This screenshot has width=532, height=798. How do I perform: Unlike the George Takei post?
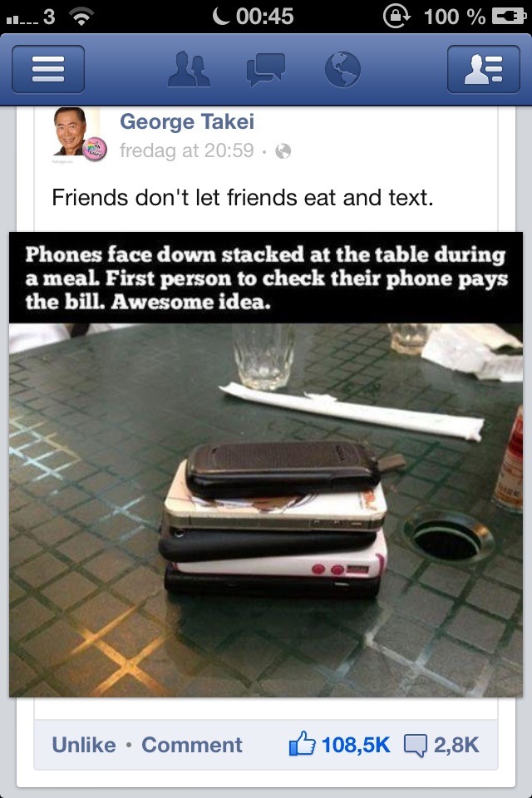(84, 745)
